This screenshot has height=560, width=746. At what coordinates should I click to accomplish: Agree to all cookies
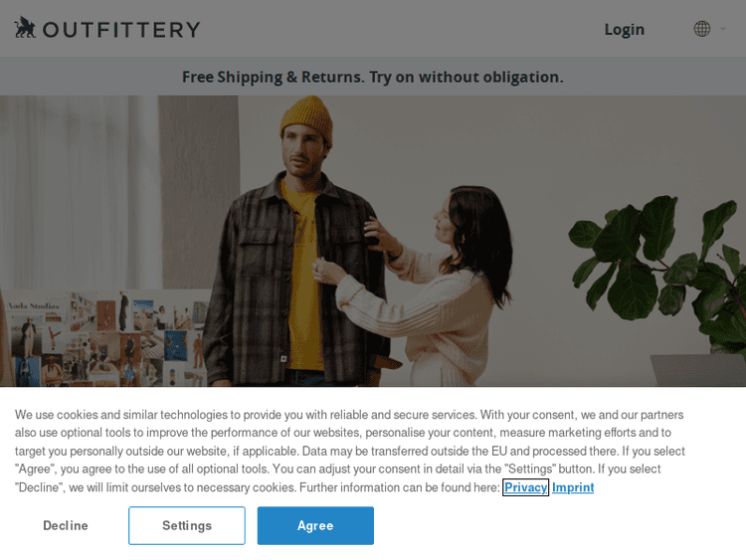[315, 525]
